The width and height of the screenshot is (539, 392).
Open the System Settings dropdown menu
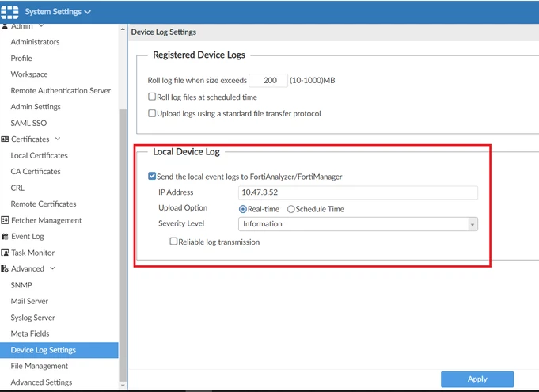point(58,12)
